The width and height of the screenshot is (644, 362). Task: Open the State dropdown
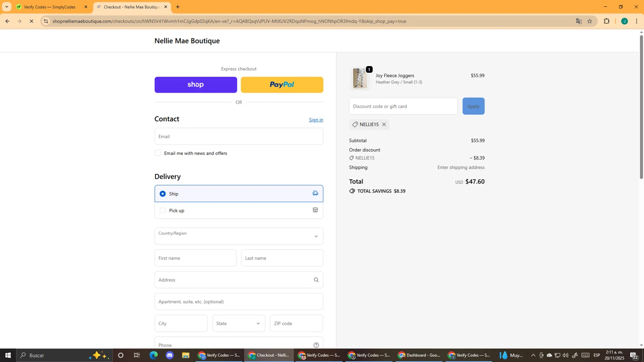[x=239, y=323]
